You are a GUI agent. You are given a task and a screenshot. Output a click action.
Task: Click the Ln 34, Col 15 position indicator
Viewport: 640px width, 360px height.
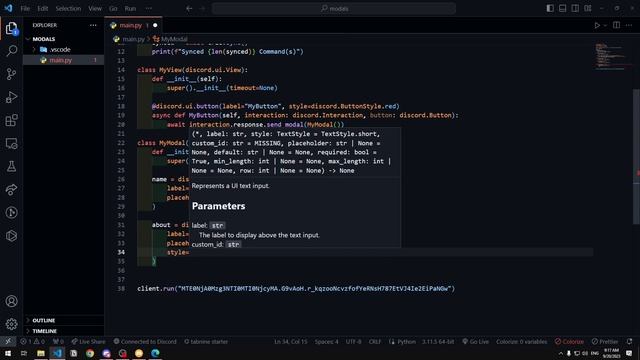291,342
